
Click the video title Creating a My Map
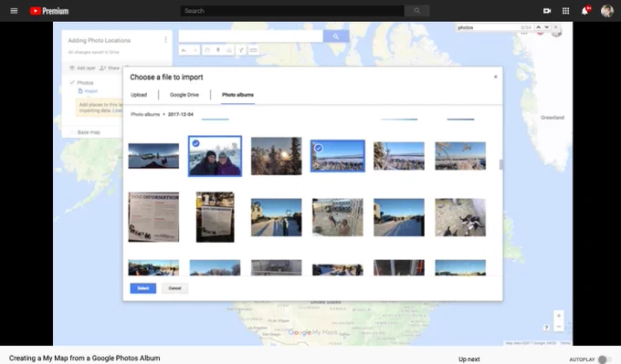[x=85, y=358]
